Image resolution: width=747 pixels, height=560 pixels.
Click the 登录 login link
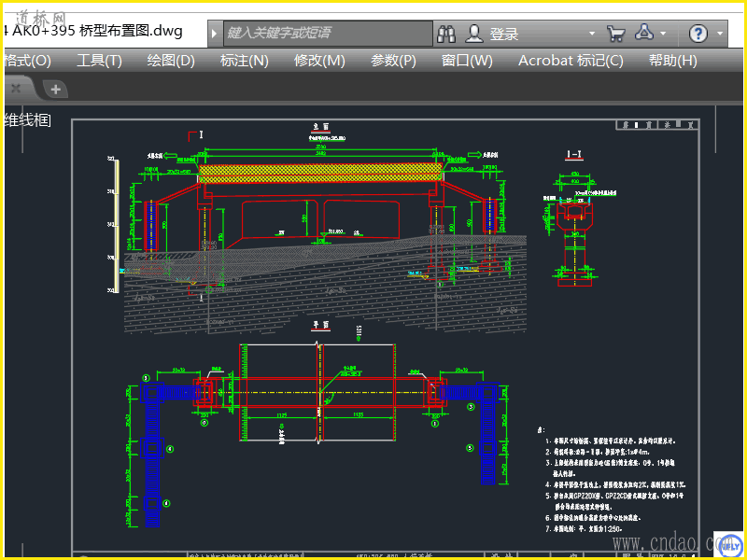point(504,34)
